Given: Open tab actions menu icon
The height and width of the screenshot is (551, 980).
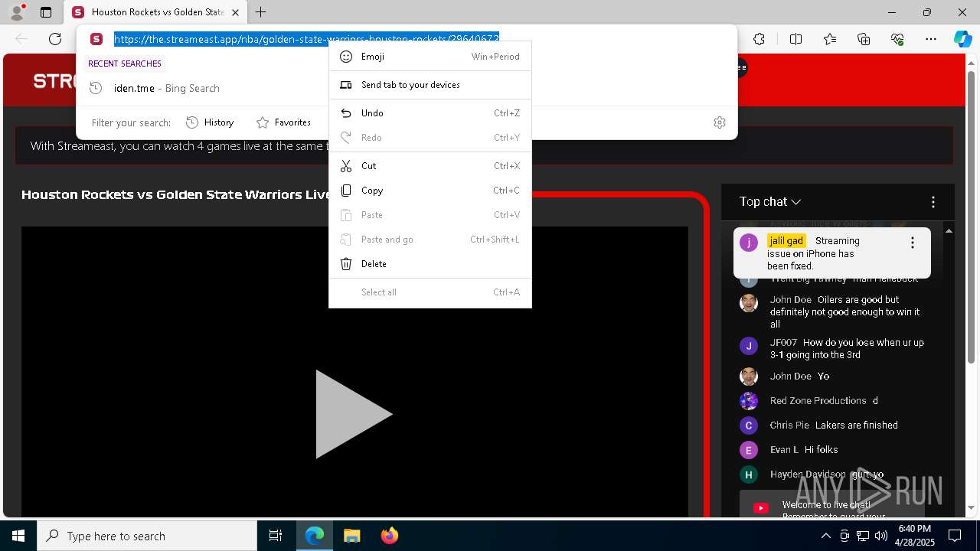Looking at the screenshot, I should [46, 12].
